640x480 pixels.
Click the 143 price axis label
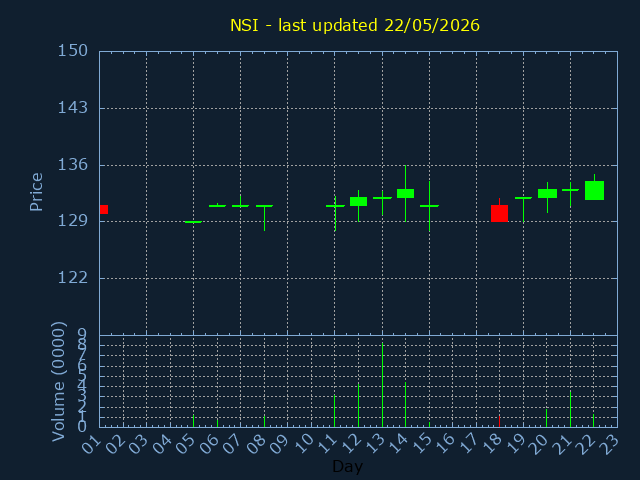(73, 108)
